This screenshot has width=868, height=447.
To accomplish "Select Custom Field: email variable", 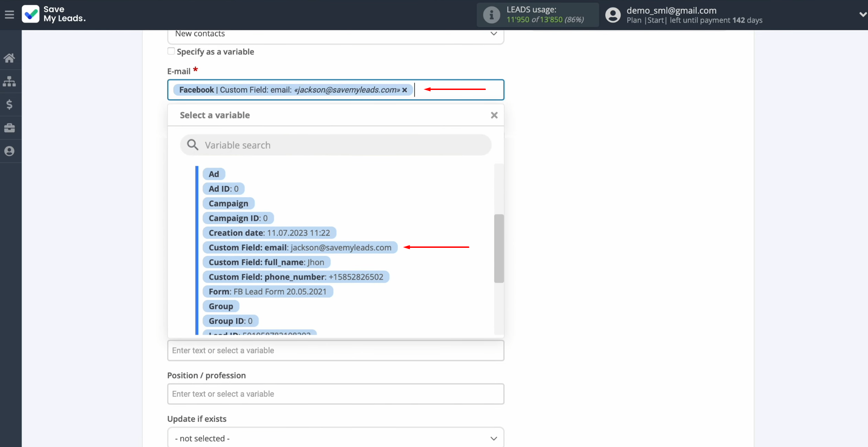I will [300, 247].
